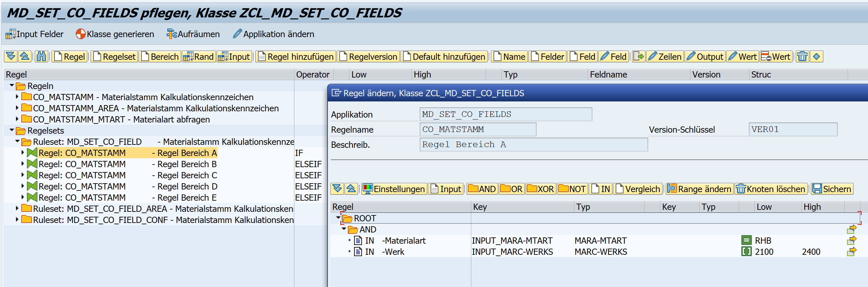Viewport: 868px width, 287px height.
Task: Expand Ruleset MD_SET_CO_FIELD_CONF
Action: [x=17, y=220]
